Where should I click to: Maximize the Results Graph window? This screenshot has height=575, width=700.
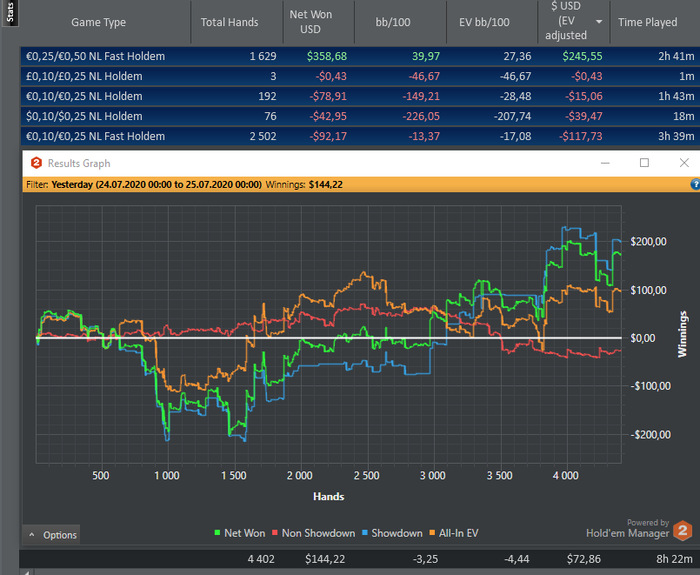point(644,163)
